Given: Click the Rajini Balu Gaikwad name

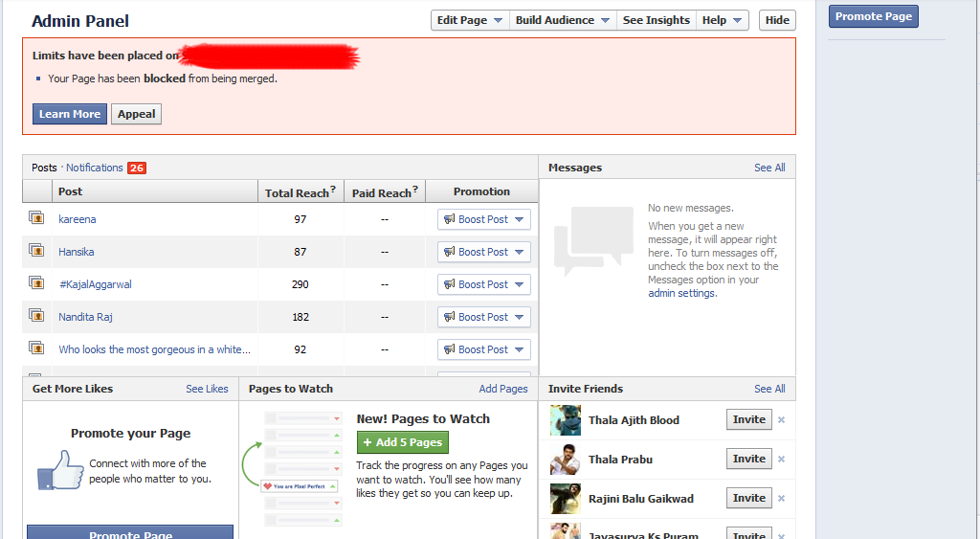Looking at the screenshot, I should click(x=640, y=499).
